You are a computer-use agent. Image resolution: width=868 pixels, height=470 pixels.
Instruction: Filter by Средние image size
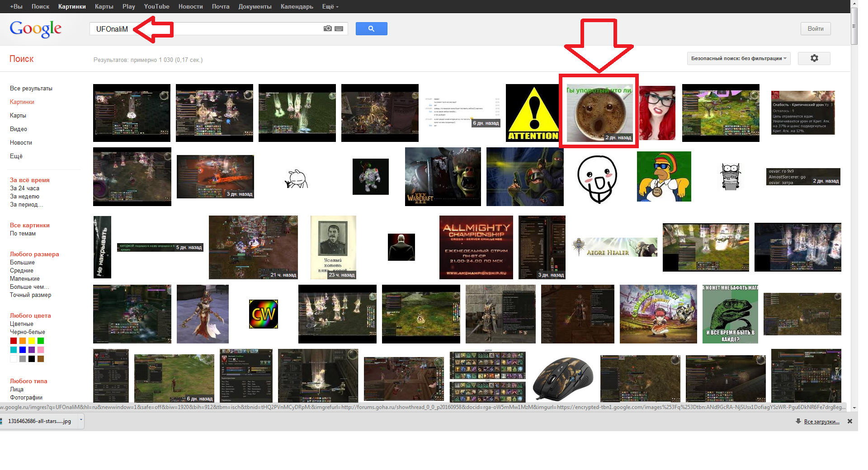tap(22, 271)
